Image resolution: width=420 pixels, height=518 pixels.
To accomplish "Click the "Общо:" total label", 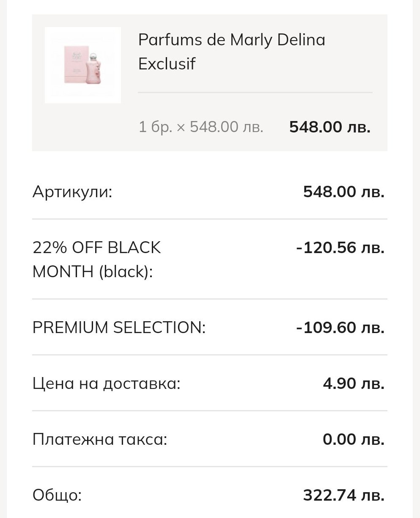I will pyautogui.click(x=57, y=495).
